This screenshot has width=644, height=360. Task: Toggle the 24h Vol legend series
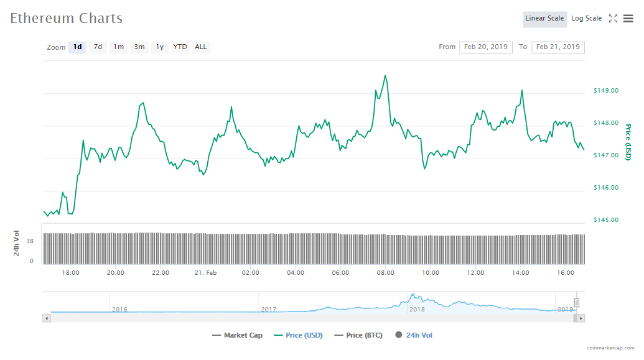[413, 335]
